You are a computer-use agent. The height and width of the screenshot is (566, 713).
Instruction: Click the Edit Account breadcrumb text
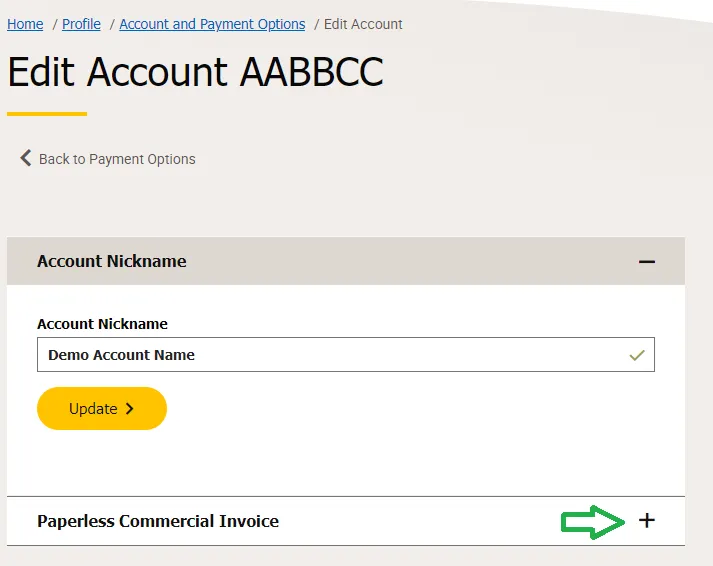(363, 24)
